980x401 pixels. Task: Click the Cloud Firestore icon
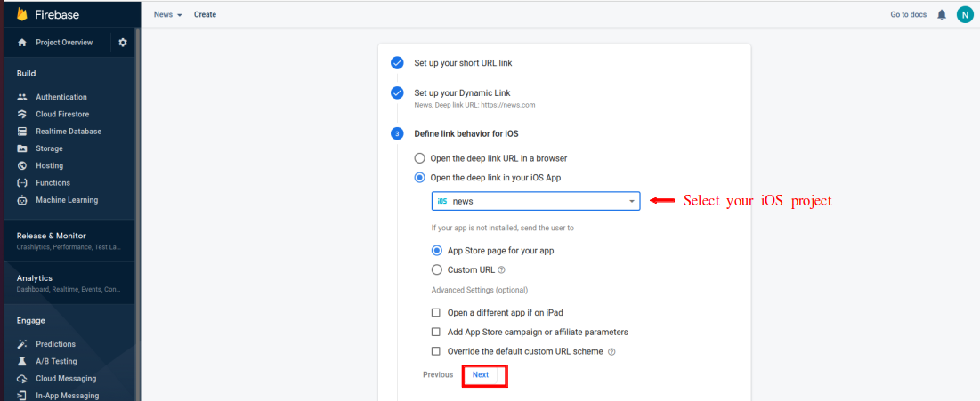tap(22, 115)
